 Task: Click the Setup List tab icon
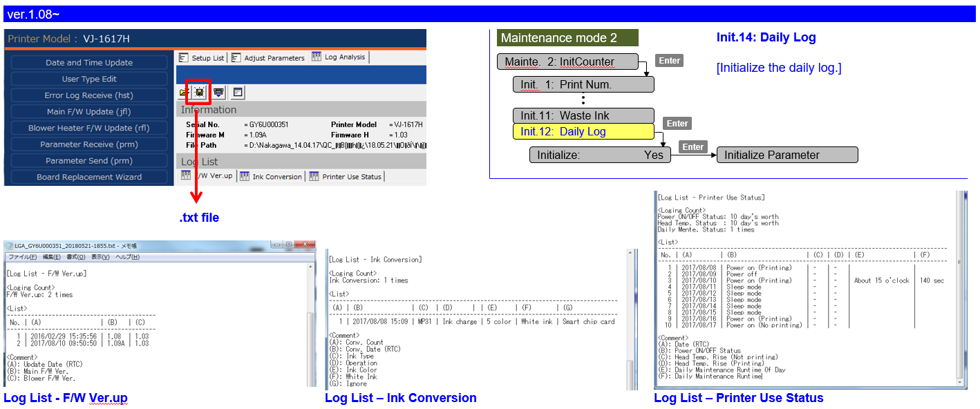tap(185, 58)
